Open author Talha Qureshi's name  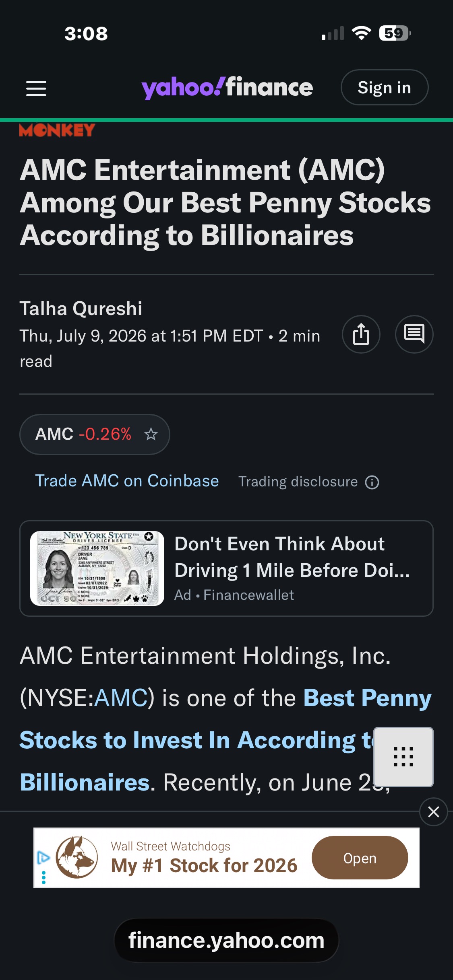pyautogui.click(x=81, y=309)
